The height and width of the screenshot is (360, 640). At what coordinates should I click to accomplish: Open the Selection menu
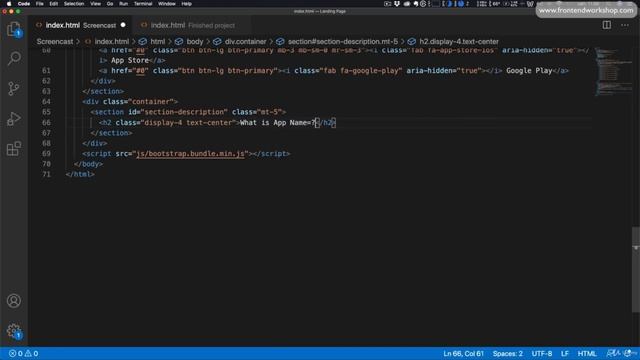(x=74, y=4)
